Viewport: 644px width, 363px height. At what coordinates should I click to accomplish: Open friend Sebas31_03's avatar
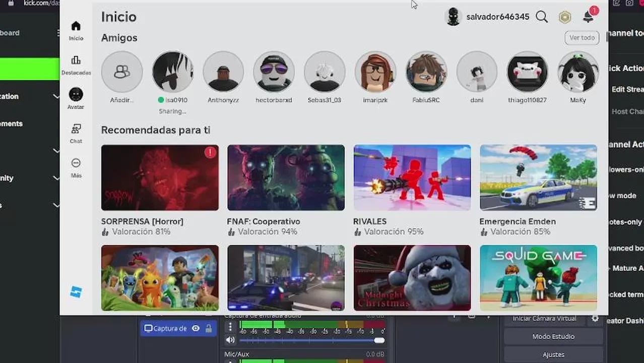pos(325,72)
